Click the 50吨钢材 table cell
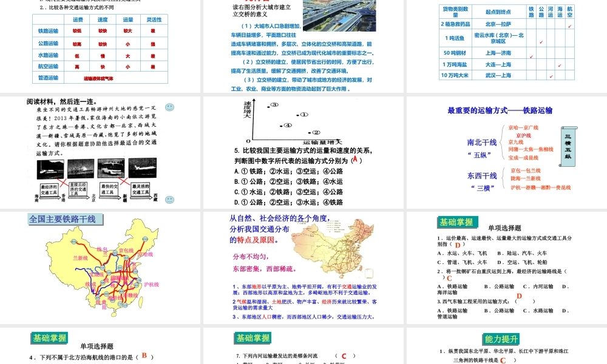Image resolution: width=607 pixels, height=364 pixels. coord(455,53)
